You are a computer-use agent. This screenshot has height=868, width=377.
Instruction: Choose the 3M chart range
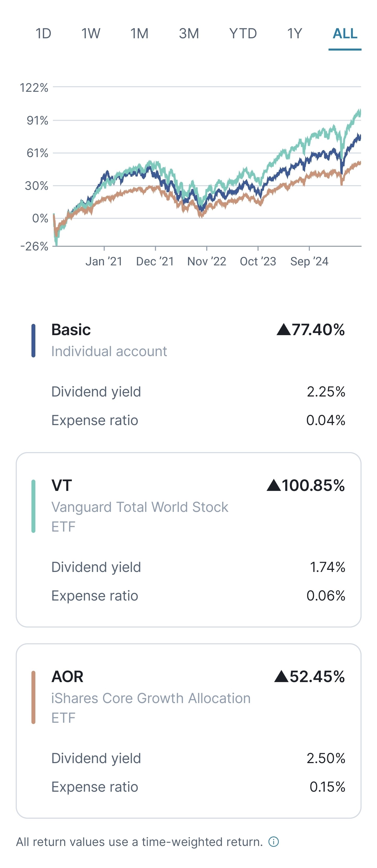(189, 34)
